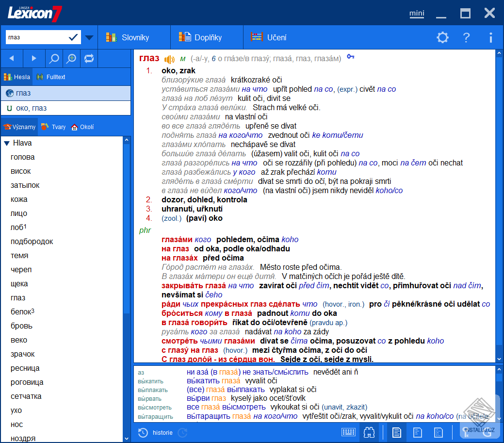Switch to Hesla tab
The height and width of the screenshot is (443, 504).
click(x=16, y=77)
